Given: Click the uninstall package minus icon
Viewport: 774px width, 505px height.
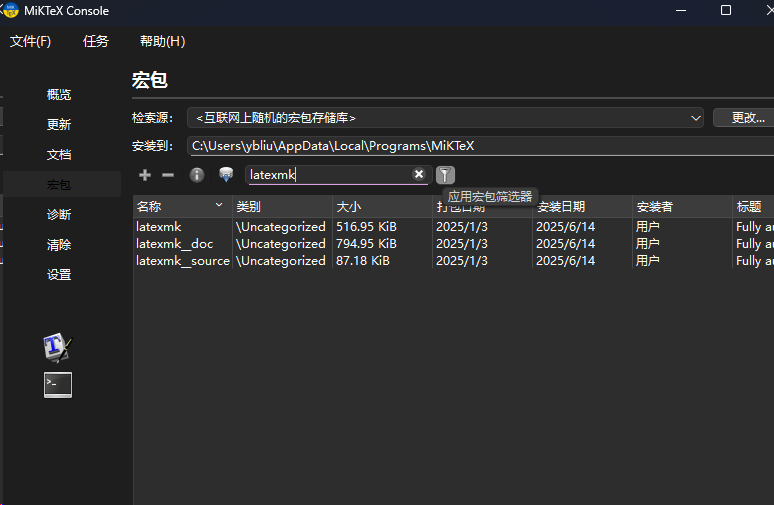Looking at the screenshot, I should point(168,175).
